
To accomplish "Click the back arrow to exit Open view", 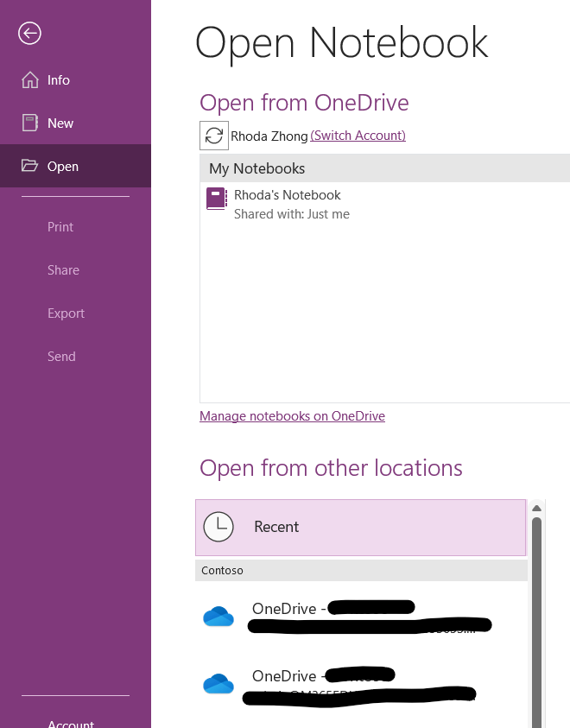I will point(29,33).
